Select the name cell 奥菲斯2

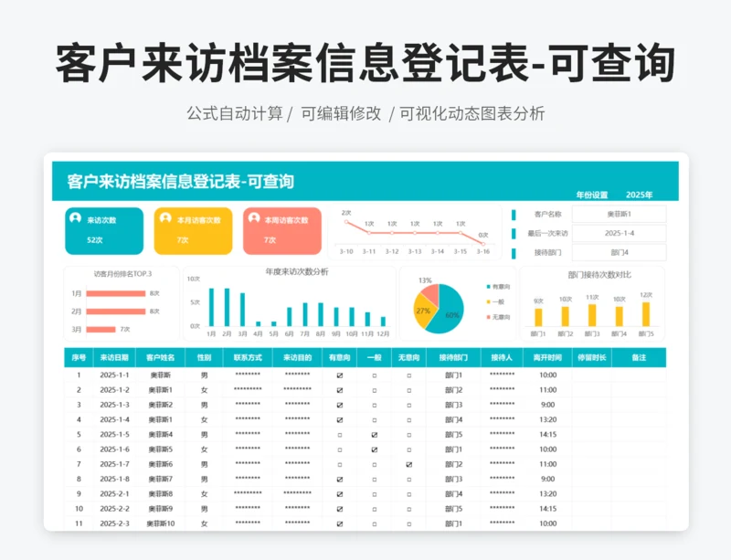click(x=161, y=405)
